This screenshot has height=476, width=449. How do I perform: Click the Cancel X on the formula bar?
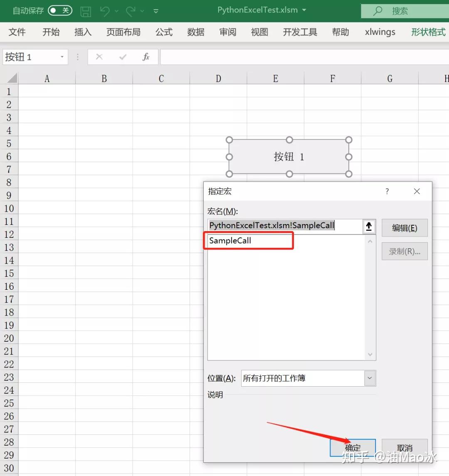99,57
